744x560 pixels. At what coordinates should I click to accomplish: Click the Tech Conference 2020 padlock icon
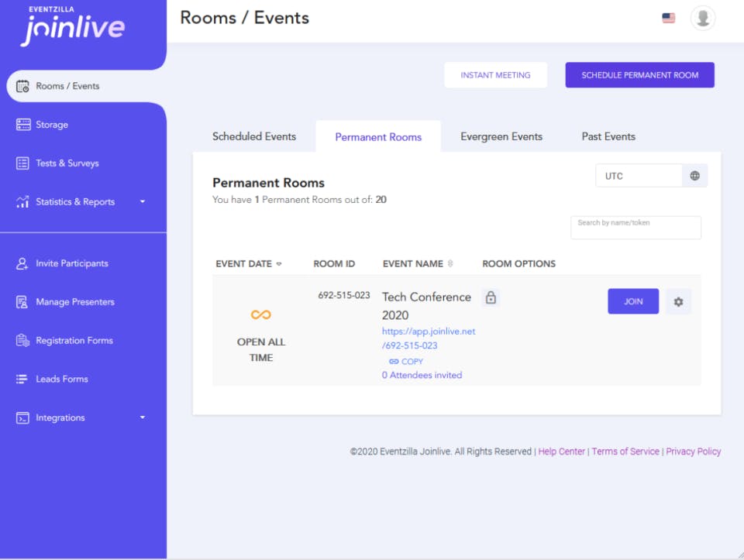point(491,297)
